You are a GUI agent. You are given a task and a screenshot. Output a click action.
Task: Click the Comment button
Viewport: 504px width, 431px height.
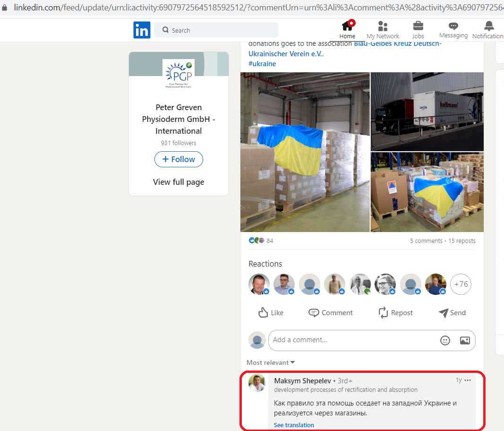coord(331,313)
